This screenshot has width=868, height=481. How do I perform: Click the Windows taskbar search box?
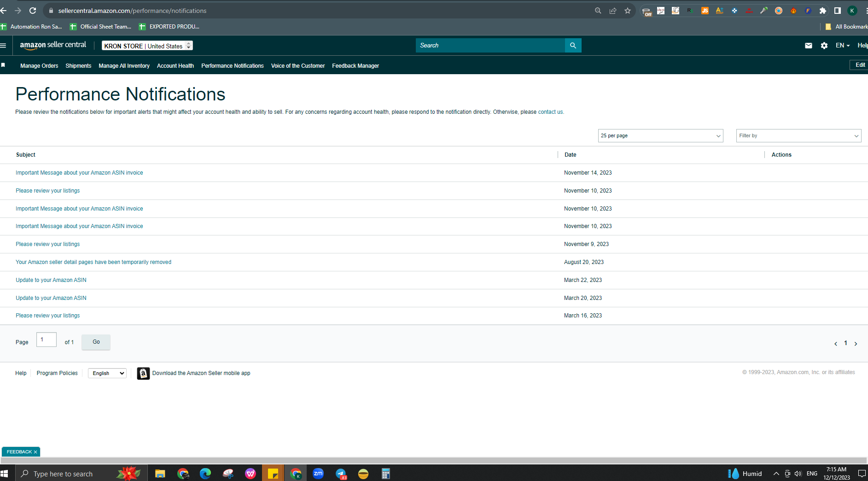(x=81, y=474)
